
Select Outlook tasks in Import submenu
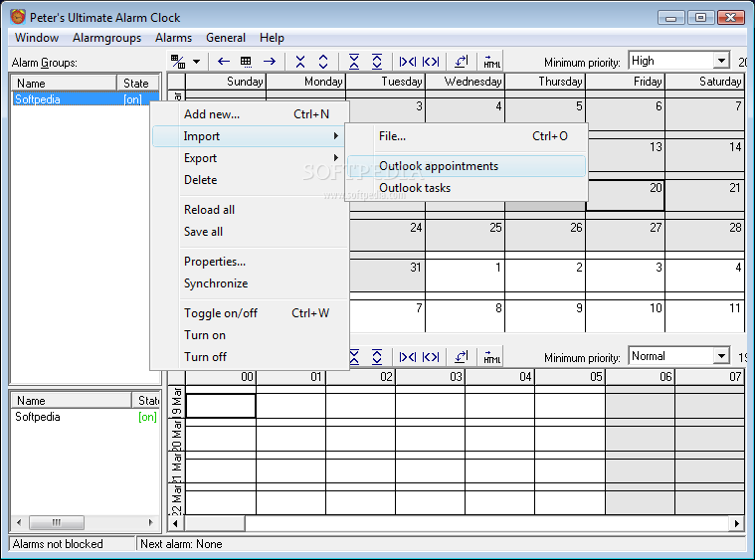[467, 188]
